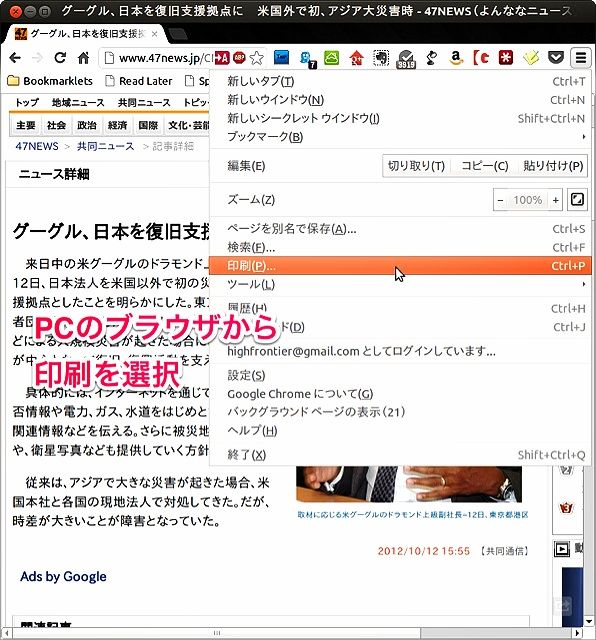
Task: Toggle fullscreen mode next to zoom controls
Action: tap(577, 200)
